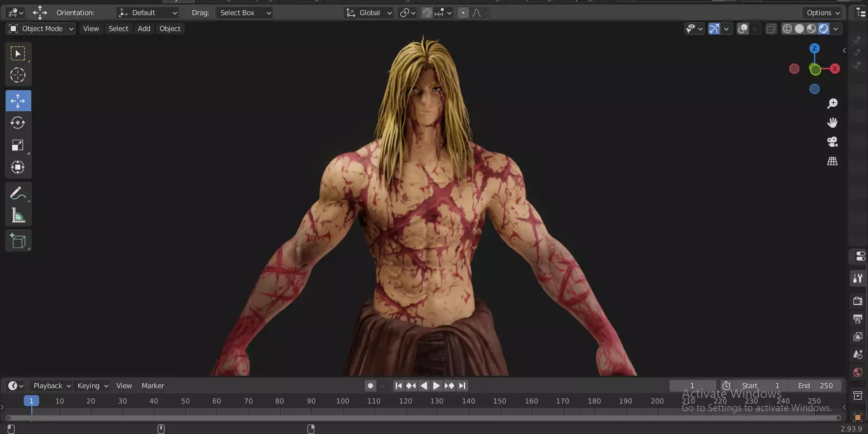
Task: Activate the Transform tool
Action: [x=18, y=167]
